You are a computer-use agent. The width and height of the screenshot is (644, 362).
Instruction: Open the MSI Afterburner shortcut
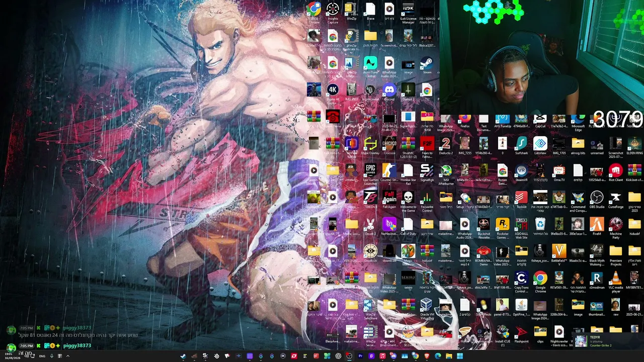446,175
